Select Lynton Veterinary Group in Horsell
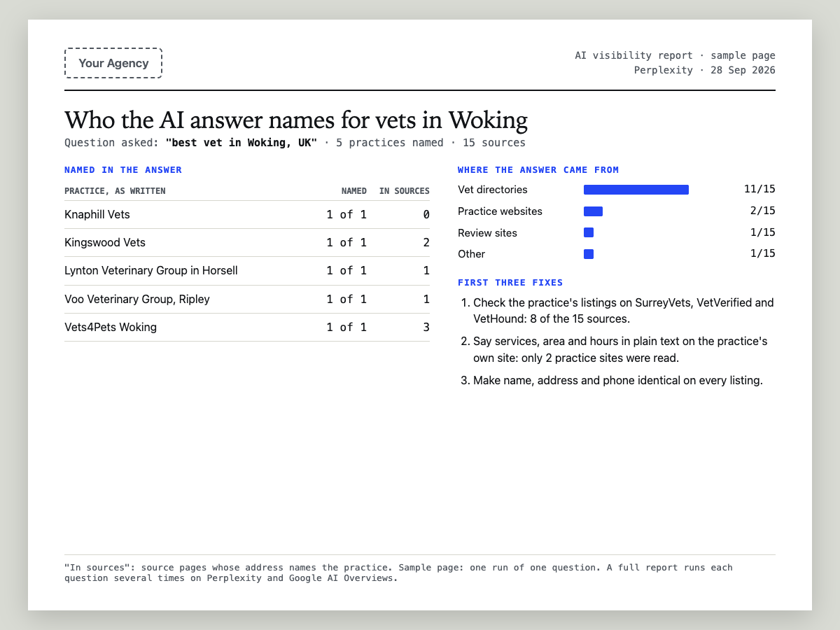This screenshot has width=840, height=630. (151, 270)
